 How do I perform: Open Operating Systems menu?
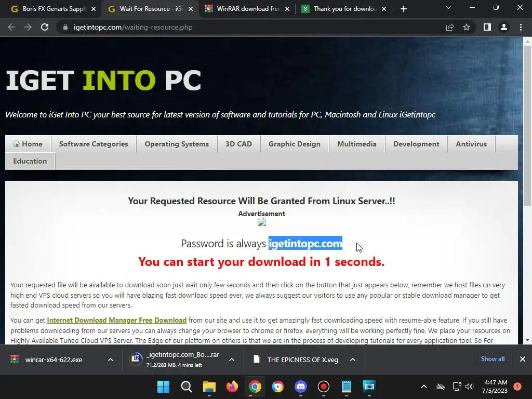coord(177,144)
